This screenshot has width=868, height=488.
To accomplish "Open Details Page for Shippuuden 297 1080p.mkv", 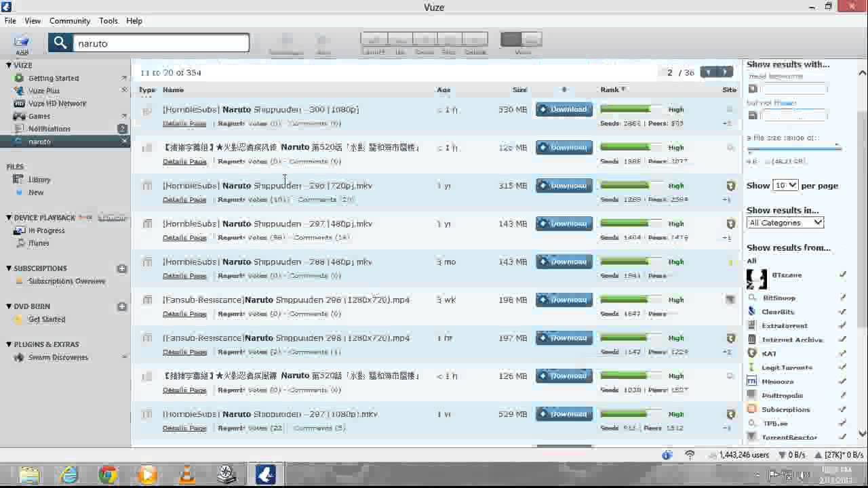I will tap(184, 428).
